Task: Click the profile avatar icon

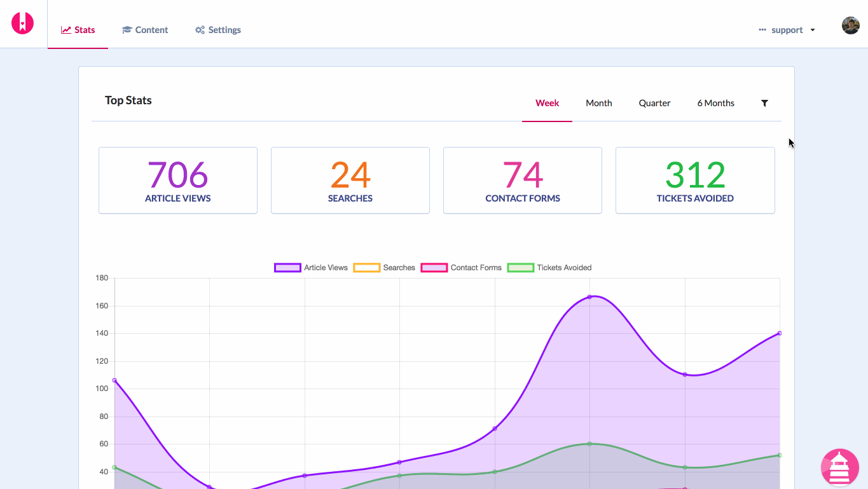Action: 850,25
